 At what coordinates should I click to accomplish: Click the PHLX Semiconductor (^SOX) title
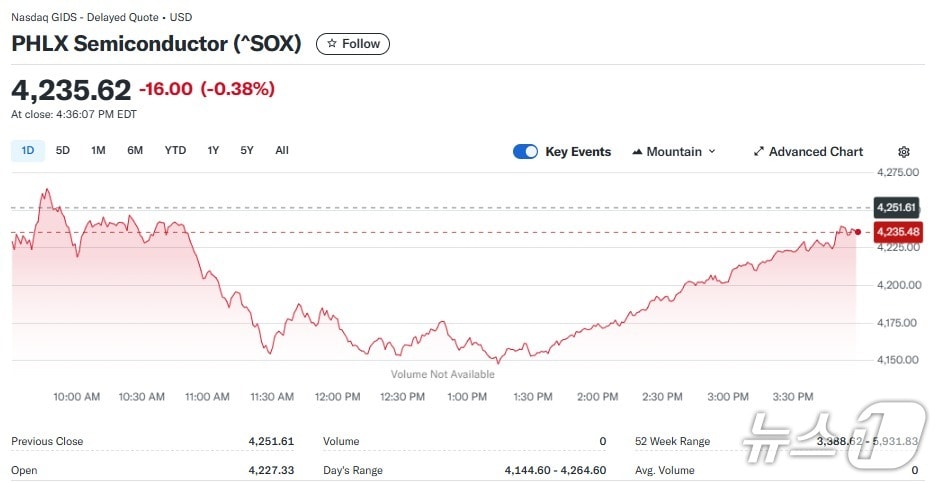pyautogui.click(x=156, y=44)
